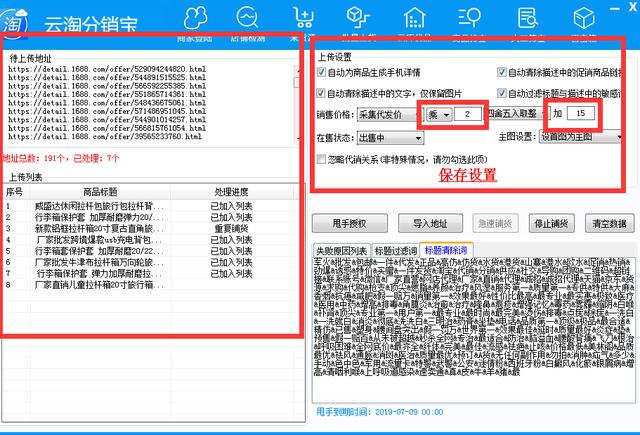Open the magnifier chart analysis icon
This screenshot has height=435, width=640.
point(247,18)
